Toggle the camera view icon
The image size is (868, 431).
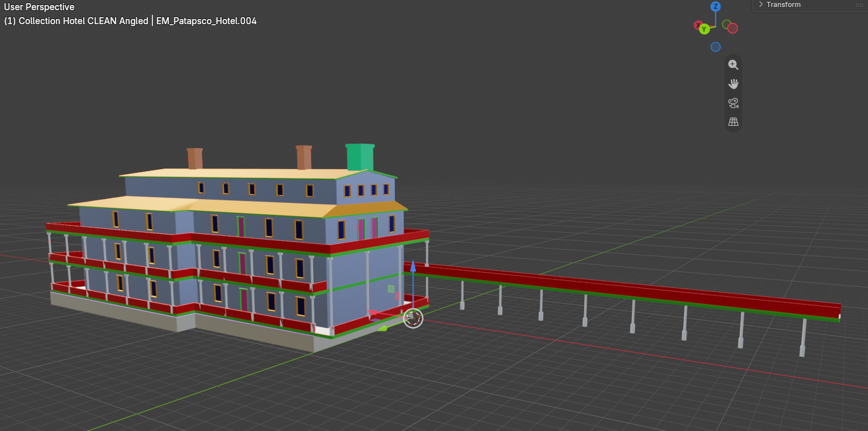tap(733, 103)
